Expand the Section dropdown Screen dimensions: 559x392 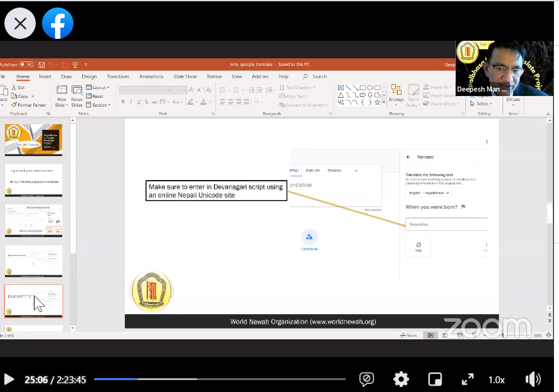click(x=98, y=105)
